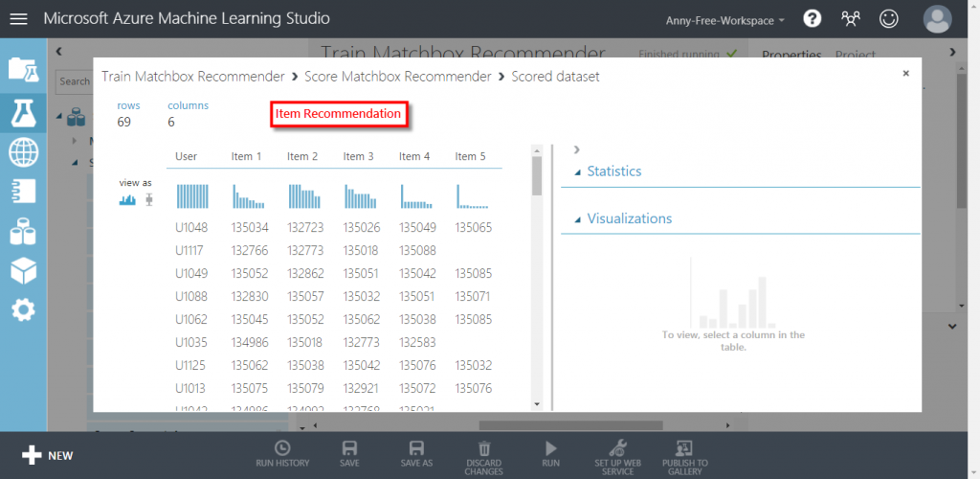Close the Scored dataset dialog

(905, 74)
